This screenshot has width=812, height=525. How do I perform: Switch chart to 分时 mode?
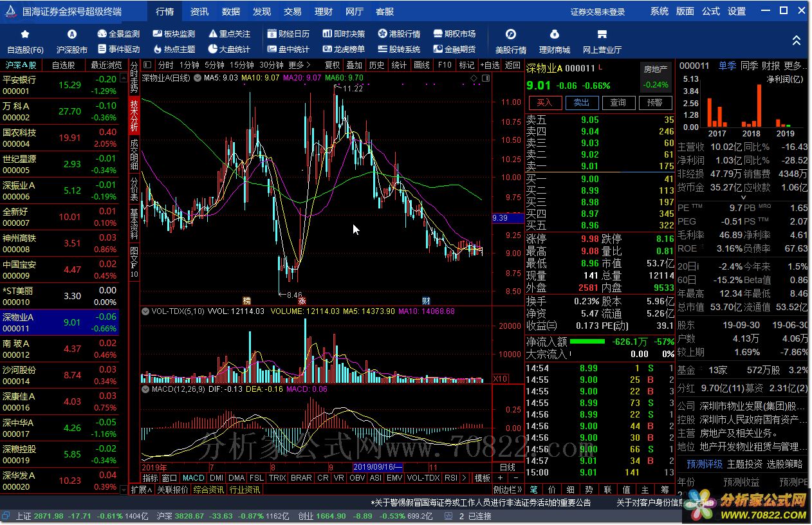pyautogui.click(x=165, y=65)
